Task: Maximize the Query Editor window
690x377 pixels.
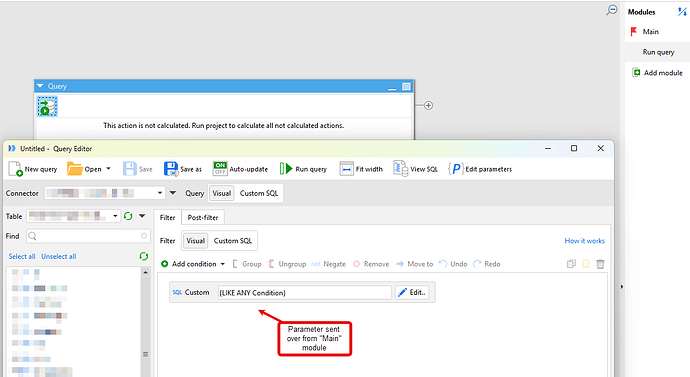Action: tap(574, 148)
